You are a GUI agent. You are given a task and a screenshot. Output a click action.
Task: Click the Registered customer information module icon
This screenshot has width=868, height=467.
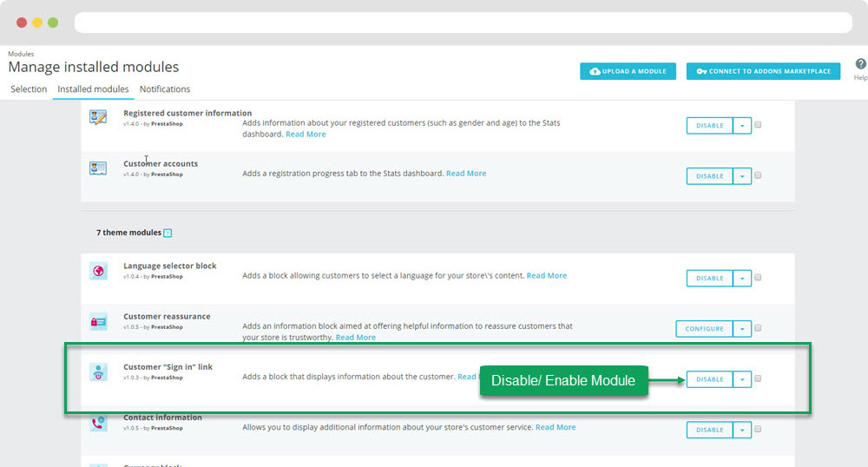coord(98,117)
